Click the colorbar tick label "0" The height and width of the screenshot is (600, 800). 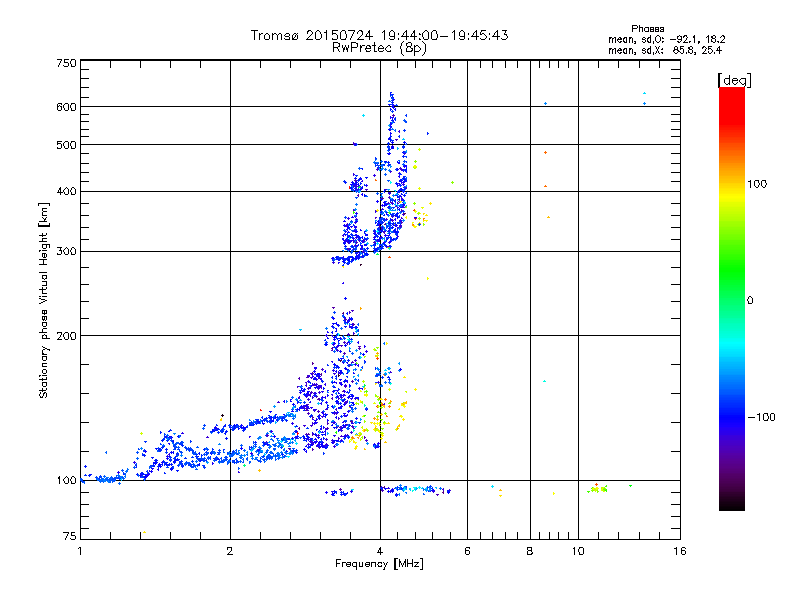[x=750, y=301]
